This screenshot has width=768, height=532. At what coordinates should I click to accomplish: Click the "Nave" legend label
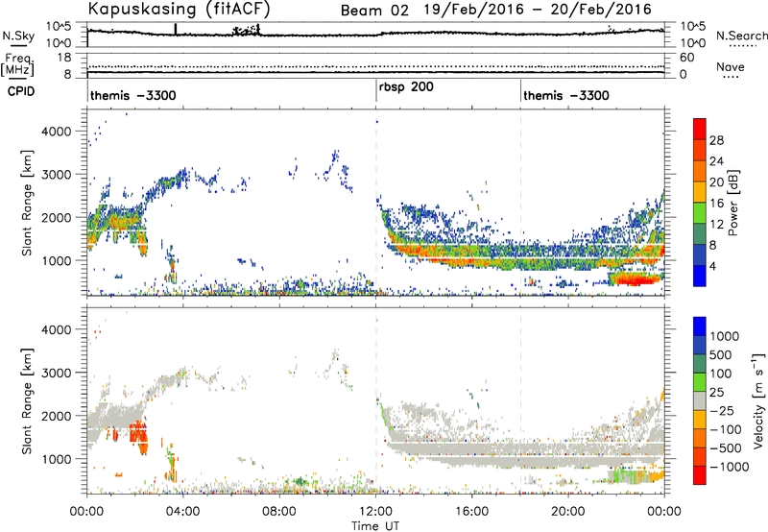(730, 66)
